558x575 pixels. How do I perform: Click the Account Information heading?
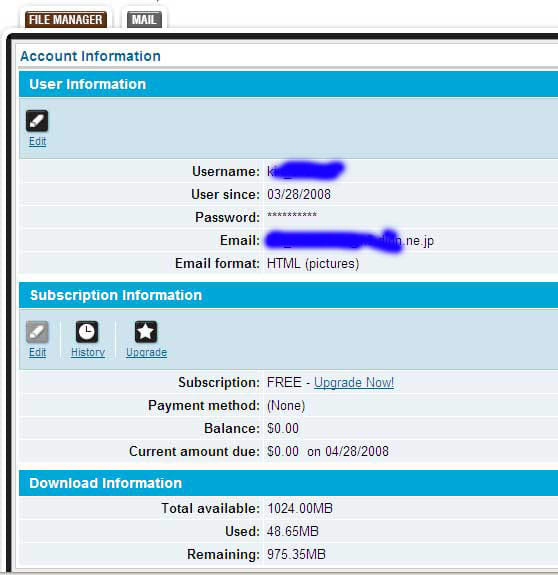tap(91, 56)
